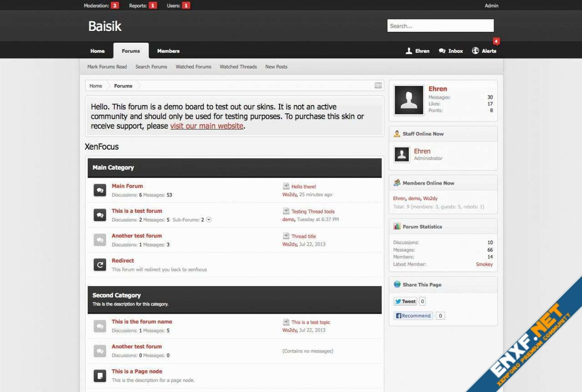Click the Redirect forum arrow icon
582x392 pixels.
pos(100,265)
